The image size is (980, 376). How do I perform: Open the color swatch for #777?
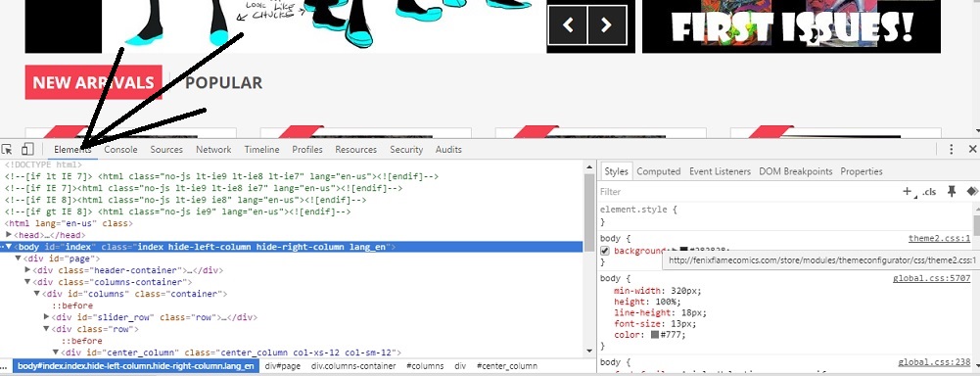[654, 335]
